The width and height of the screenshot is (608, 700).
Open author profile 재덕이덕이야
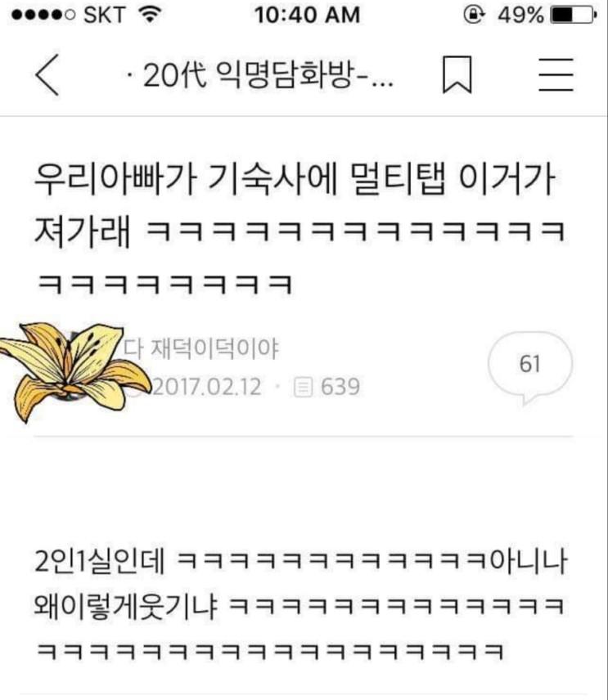pos(201,348)
